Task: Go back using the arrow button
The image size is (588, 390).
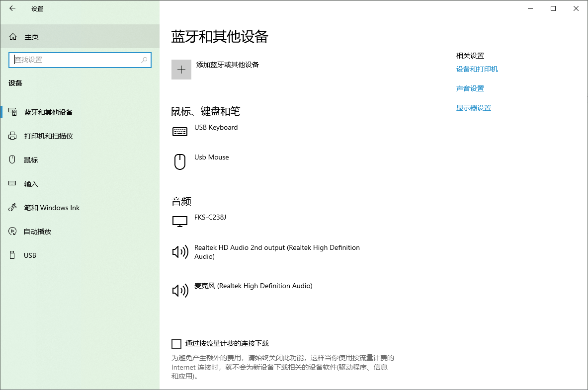Action: 12,8
